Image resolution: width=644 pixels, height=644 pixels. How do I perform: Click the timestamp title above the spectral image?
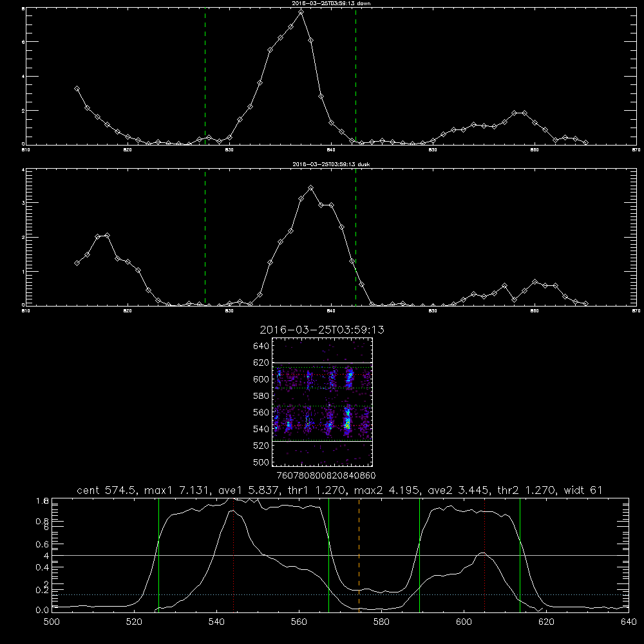click(x=322, y=330)
